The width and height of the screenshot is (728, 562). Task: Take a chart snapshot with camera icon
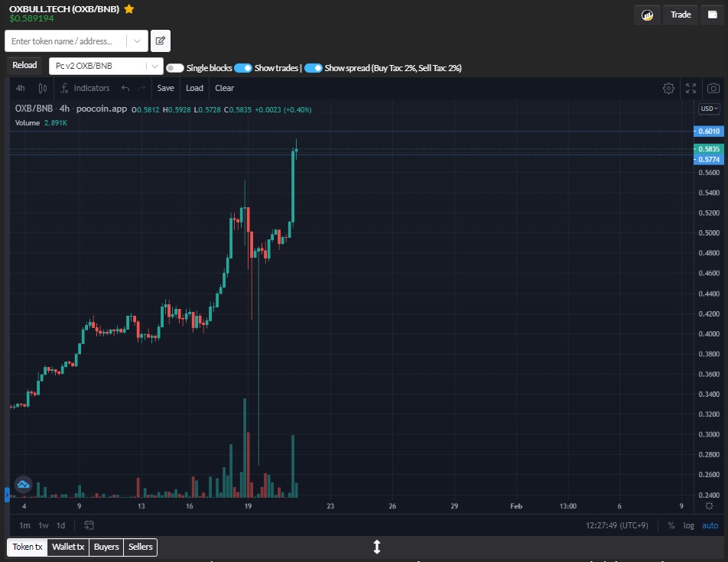[x=713, y=88]
